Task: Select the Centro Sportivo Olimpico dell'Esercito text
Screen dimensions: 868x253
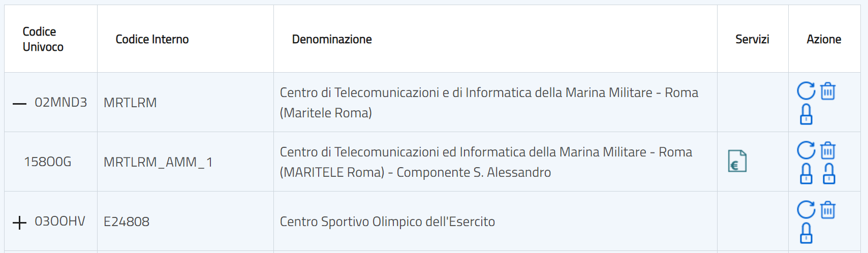Action: tap(387, 222)
